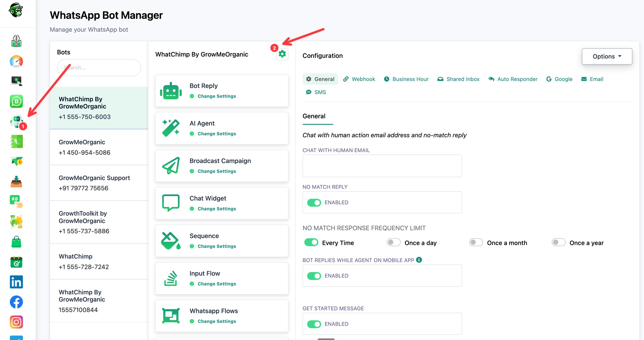Enable the Once a year switch
The width and height of the screenshot is (644, 340).
pyautogui.click(x=558, y=242)
